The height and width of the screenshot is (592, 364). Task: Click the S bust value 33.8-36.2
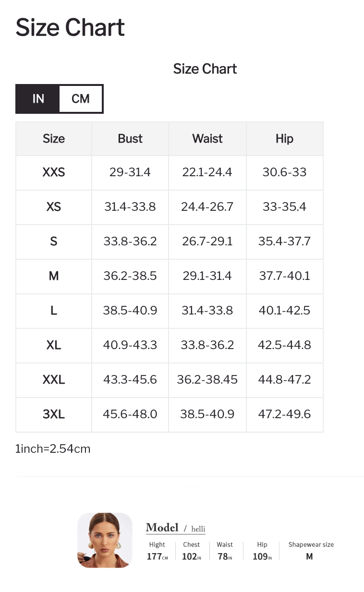[x=130, y=242]
